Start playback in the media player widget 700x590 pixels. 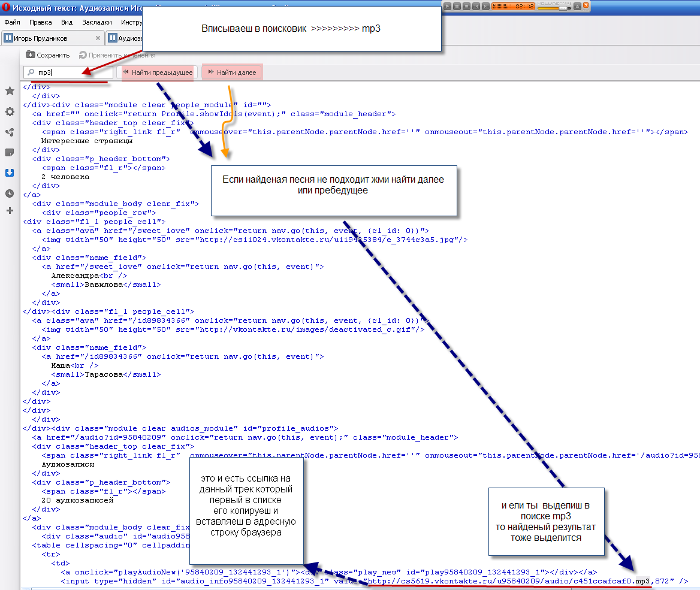point(447,6)
